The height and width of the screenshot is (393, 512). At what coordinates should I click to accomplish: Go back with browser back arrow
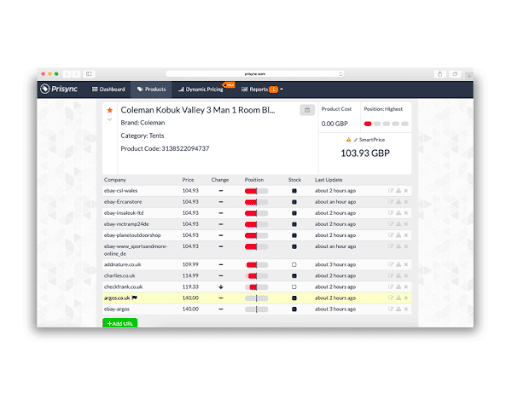tap(67, 74)
